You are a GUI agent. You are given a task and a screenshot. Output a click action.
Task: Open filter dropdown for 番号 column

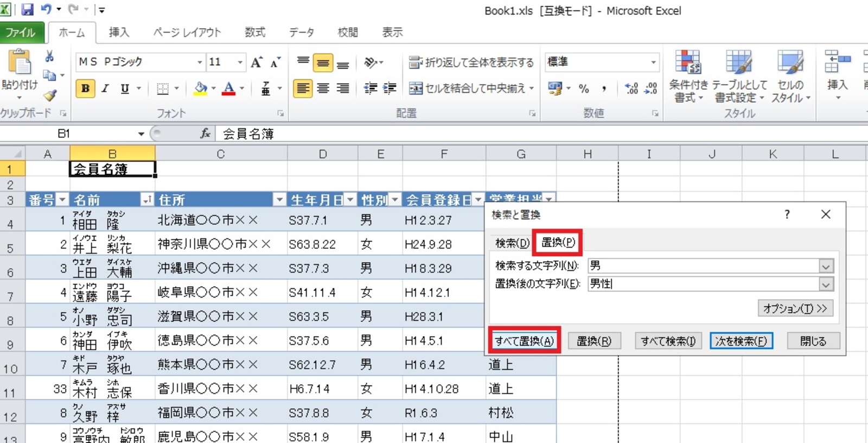[x=62, y=200]
